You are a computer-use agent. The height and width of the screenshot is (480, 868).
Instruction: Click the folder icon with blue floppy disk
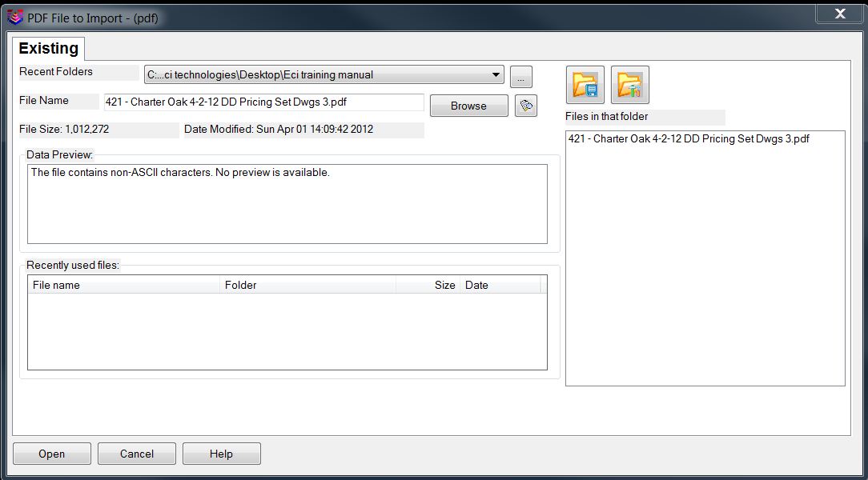point(585,85)
